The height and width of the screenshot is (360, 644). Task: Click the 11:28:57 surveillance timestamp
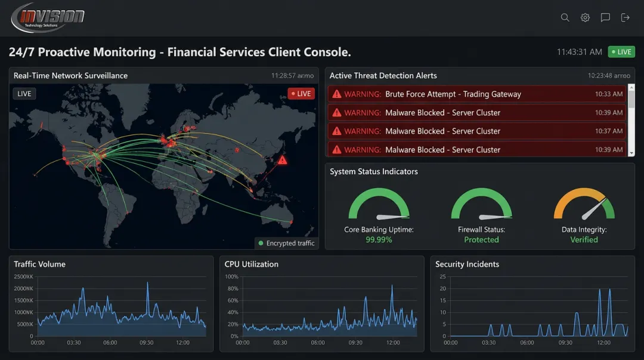(x=292, y=76)
